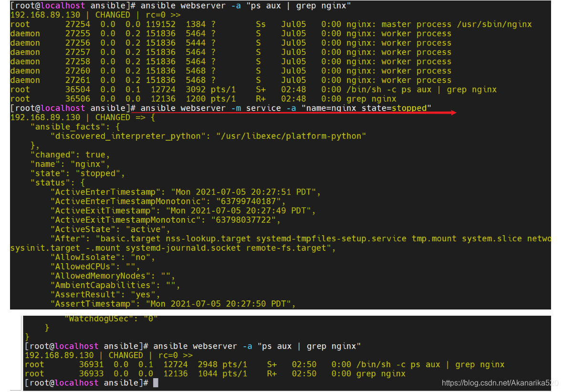Click the ActiveEnterTimestampMonotonic value line
The height and width of the screenshot is (392, 563).
click(x=168, y=202)
